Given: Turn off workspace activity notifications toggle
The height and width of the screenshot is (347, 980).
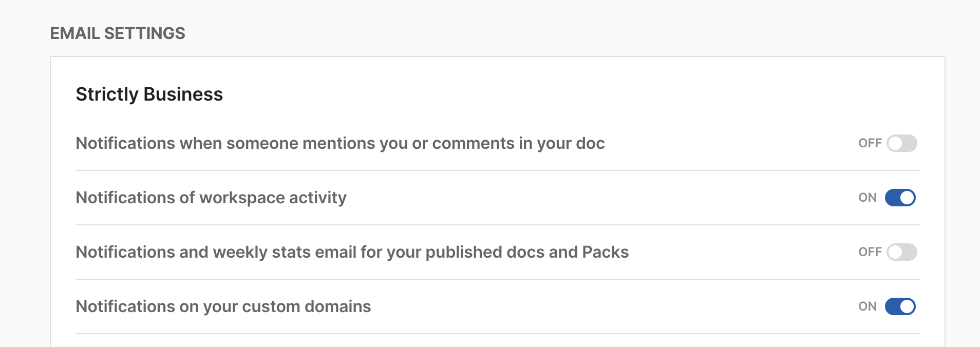Looking at the screenshot, I should 900,198.
